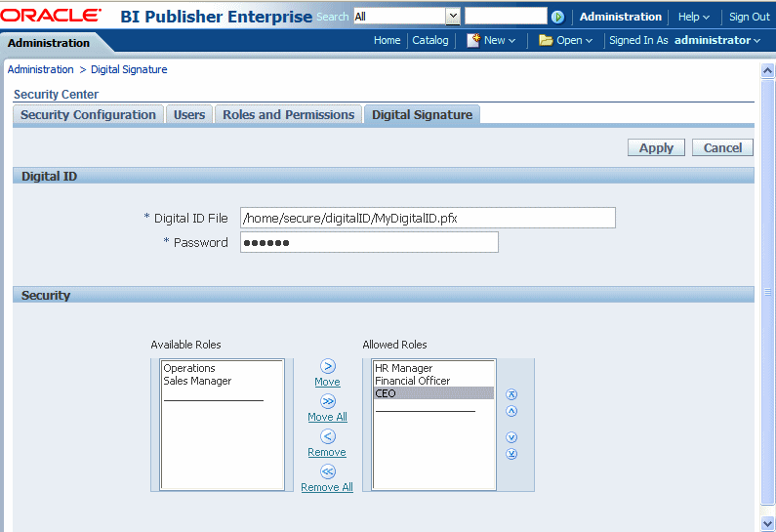Click the Move arrow icon

[328, 366]
